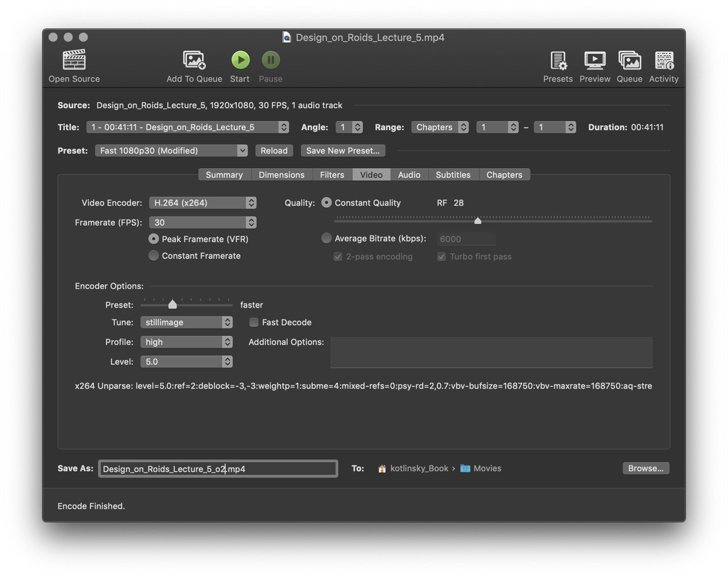Select Constant Quality radio button
Viewport: 728px width, 578px height.
pyautogui.click(x=326, y=202)
